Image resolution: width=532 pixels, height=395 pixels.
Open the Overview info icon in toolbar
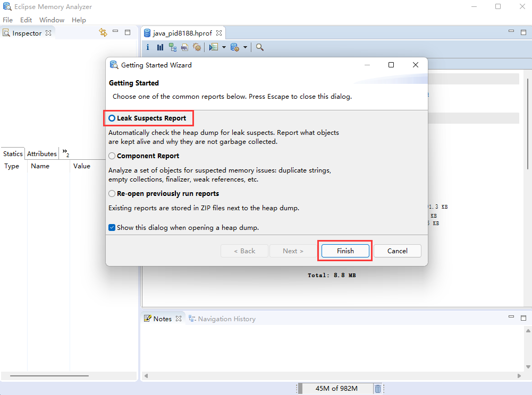click(148, 47)
